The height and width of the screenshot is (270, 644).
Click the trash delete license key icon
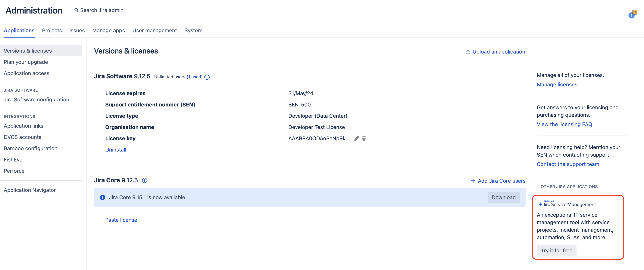point(364,138)
